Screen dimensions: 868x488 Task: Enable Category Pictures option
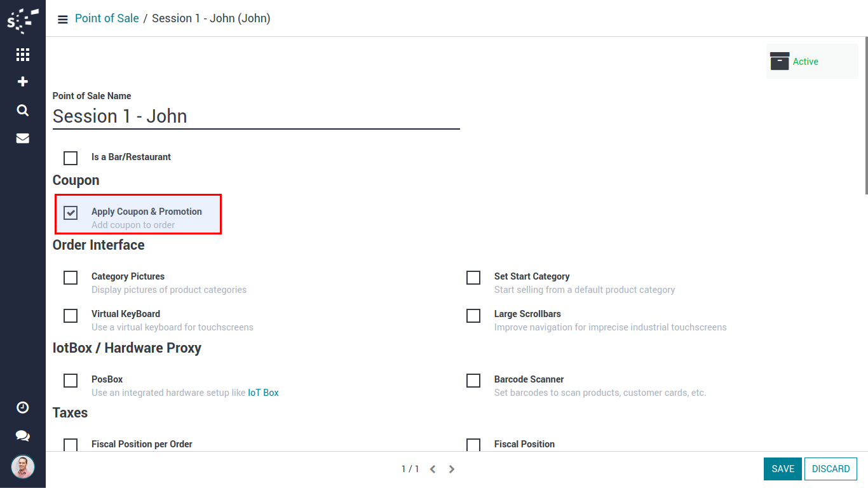[71, 278]
